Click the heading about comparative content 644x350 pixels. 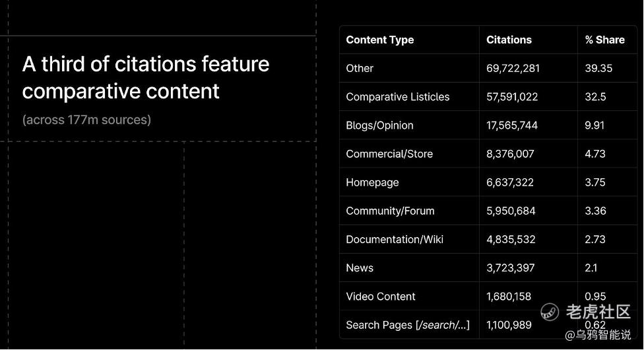pos(146,77)
